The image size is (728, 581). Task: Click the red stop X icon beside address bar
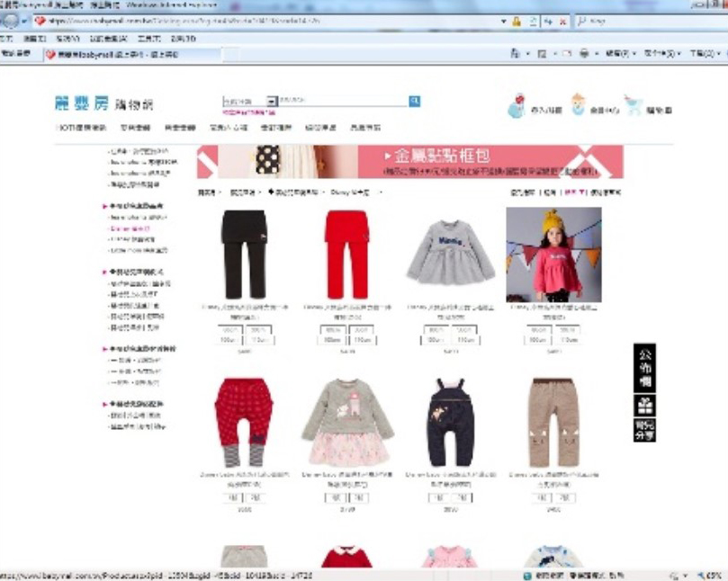click(x=562, y=21)
